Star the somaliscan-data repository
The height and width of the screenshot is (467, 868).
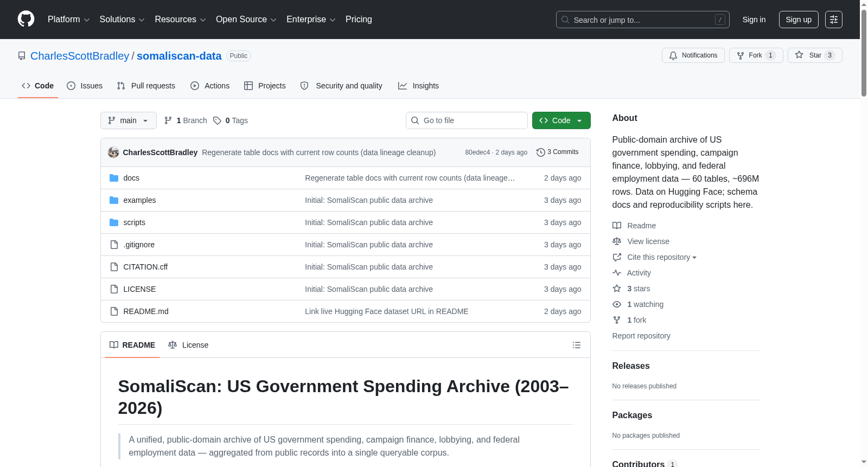(x=815, y=55)
